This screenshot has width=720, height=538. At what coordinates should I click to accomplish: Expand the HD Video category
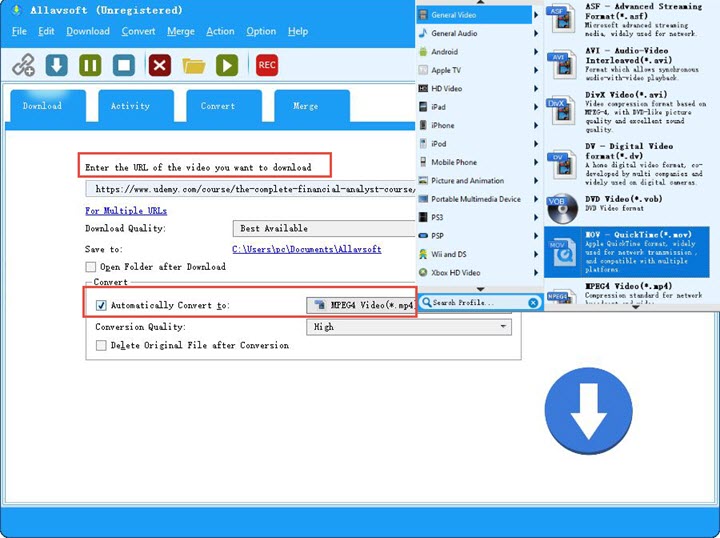(x=478, y=88)
